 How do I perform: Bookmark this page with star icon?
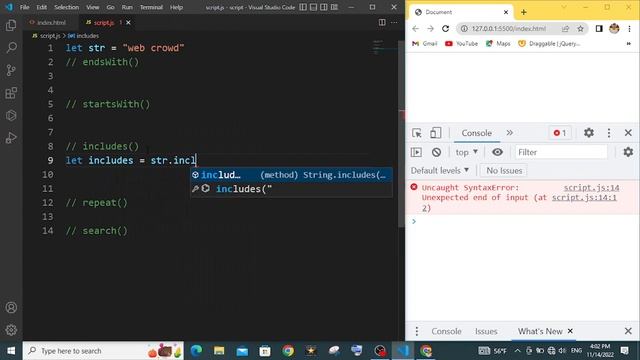point(580,29)
